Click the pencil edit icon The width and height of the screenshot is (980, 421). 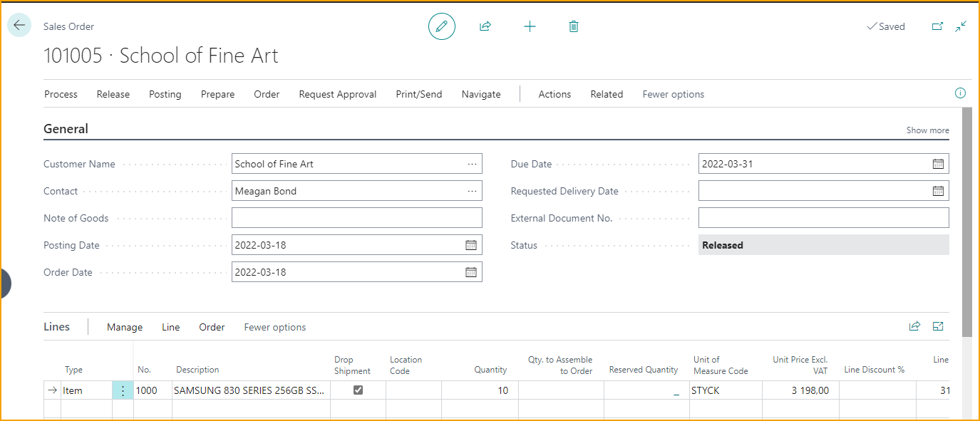click(441, 26)
